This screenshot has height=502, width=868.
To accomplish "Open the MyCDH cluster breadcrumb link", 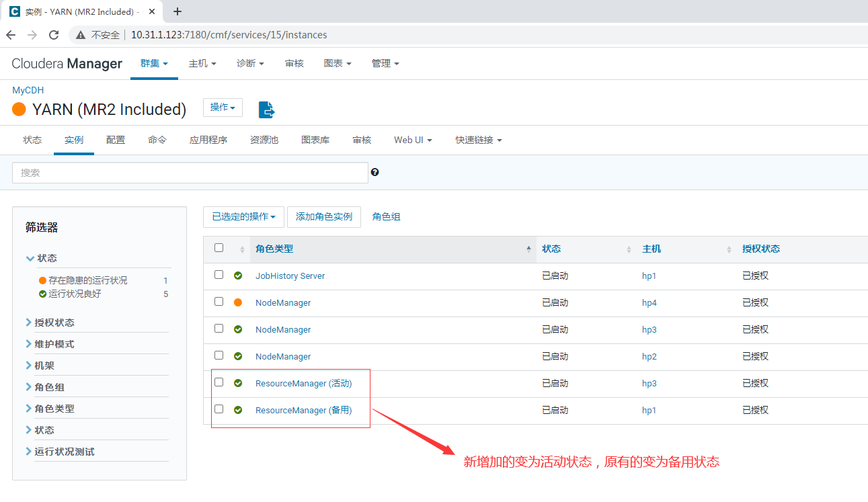I will tap(28, 90).
